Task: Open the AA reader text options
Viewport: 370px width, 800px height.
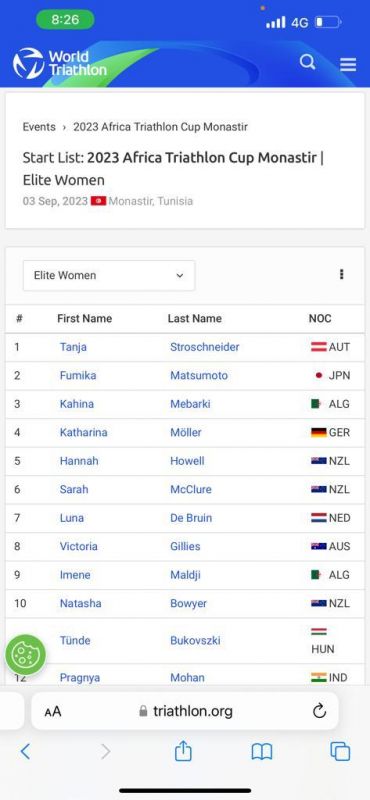Action: (53, 711)
